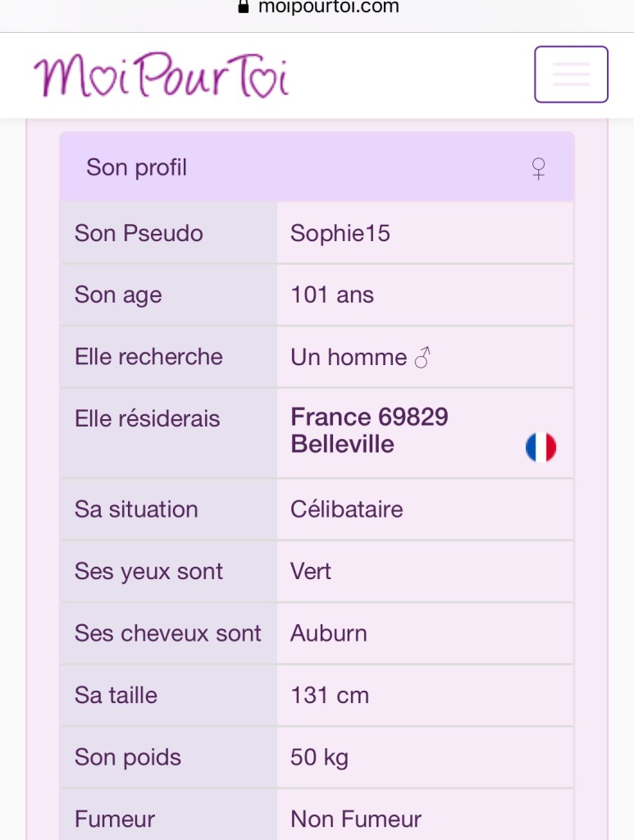This screenshot has width=634, height=840.
Task: Click the Elle résiderais row label
Action: 148,419
